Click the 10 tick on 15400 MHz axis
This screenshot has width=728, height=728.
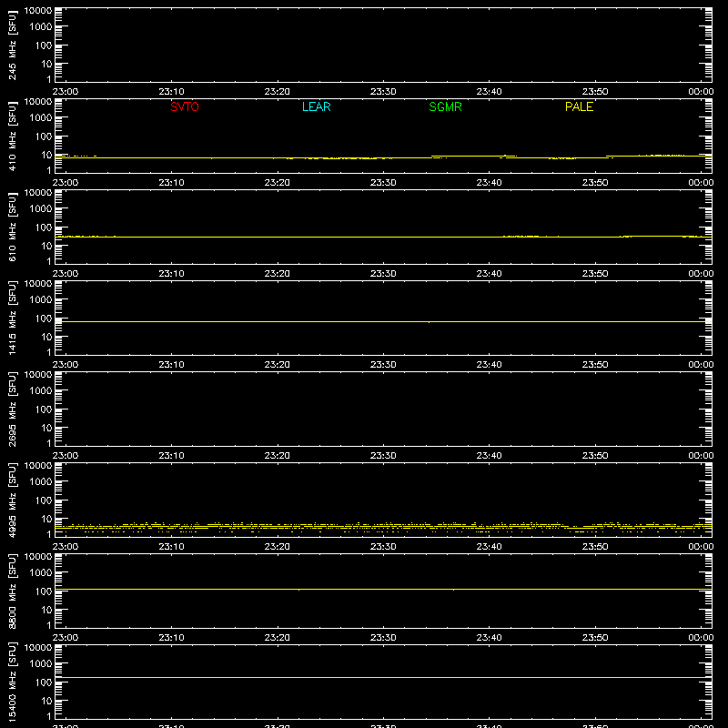click(x=47, y=701)
